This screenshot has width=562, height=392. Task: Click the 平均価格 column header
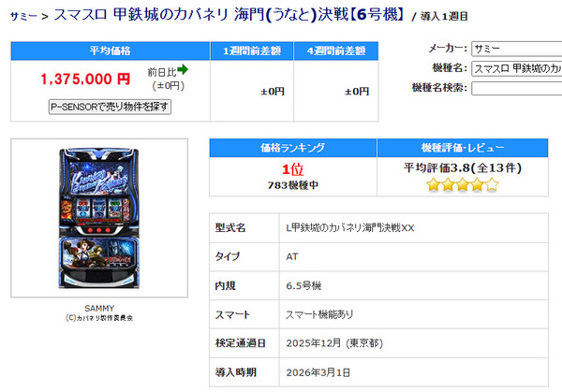[x=110, y=51]
